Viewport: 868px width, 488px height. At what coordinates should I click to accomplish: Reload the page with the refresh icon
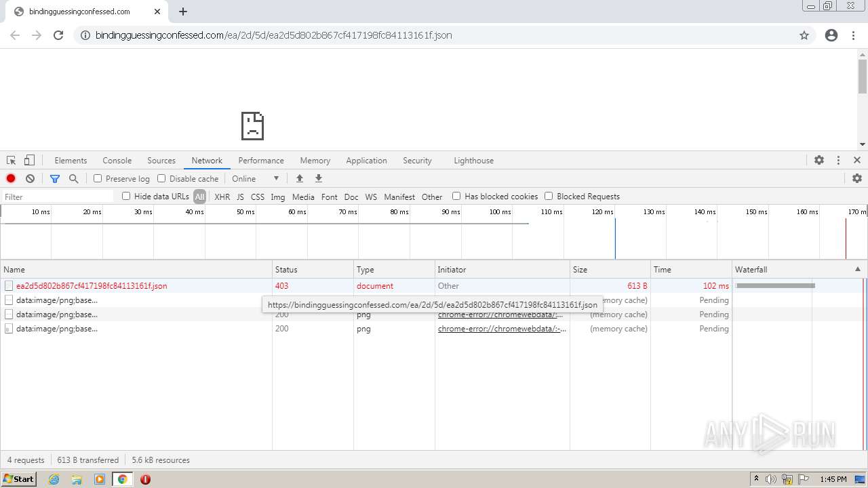(x=58, y=35)
